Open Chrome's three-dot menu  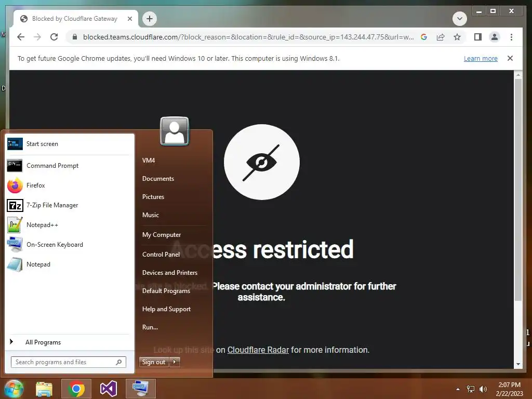[x=511, y=37]
